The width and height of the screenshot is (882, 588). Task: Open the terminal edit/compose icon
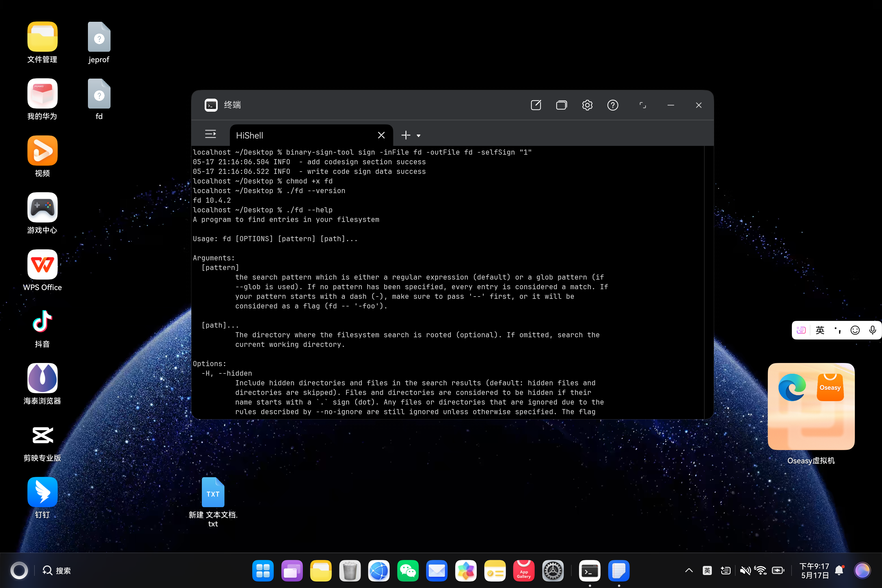pos(536,105)
